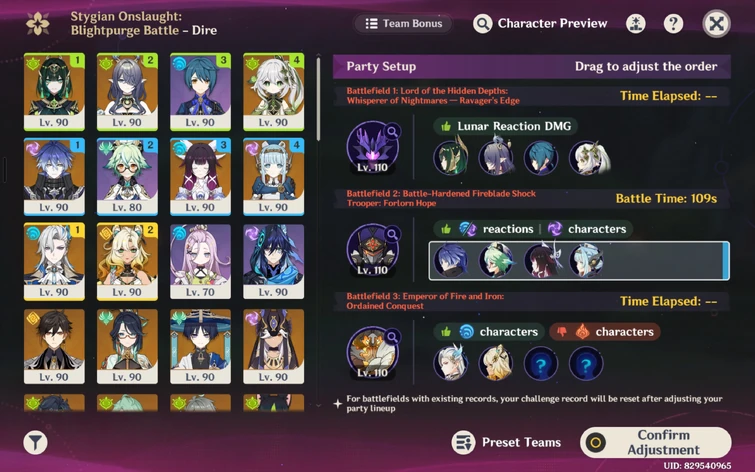Open the character filter funnel icon
The height and width of the screenshot is (472, 755).
(x=36, y=442)
